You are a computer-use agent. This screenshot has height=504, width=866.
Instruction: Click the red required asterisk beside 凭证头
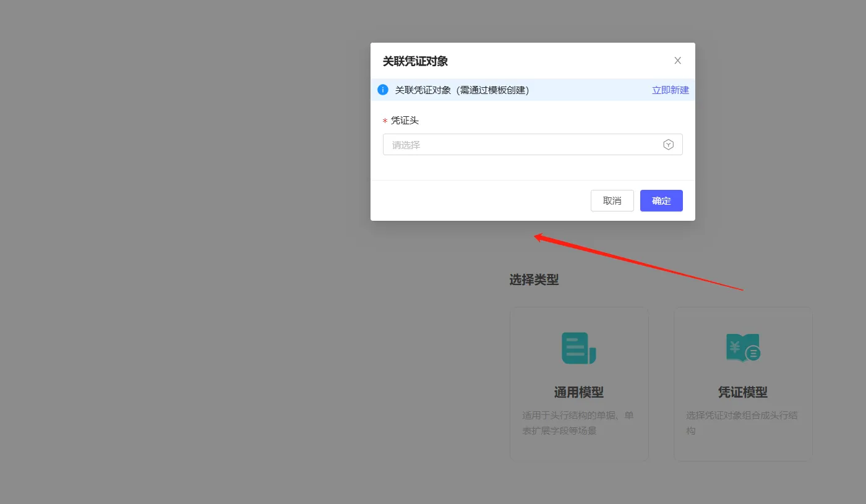click(385, 121)
